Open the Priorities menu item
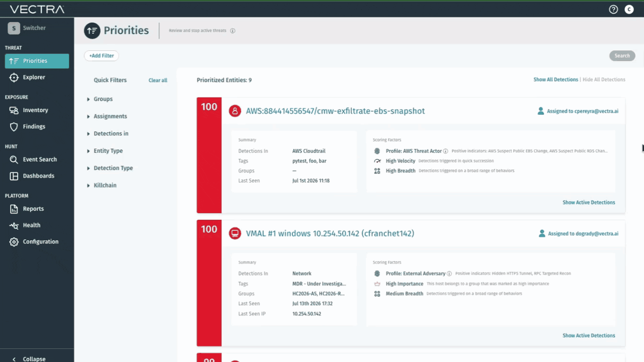This screenshot has width=644, height=362. coord(37,61)
